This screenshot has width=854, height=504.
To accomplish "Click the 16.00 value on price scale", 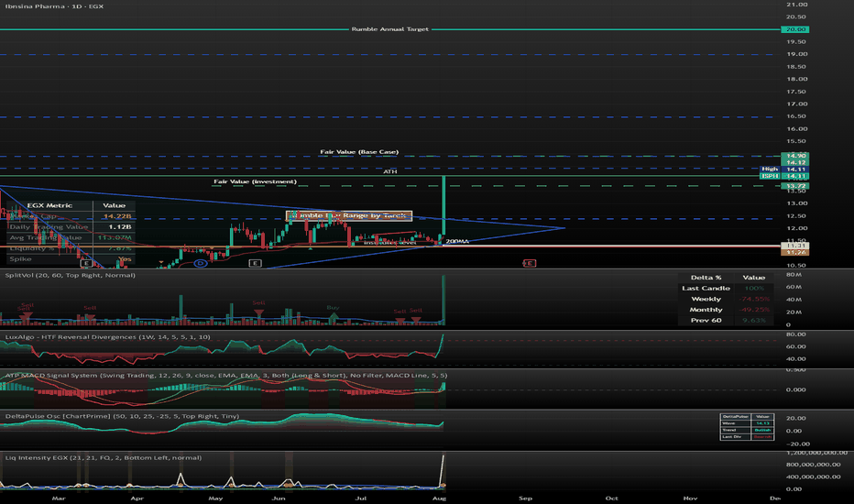I will click(796, 129).
